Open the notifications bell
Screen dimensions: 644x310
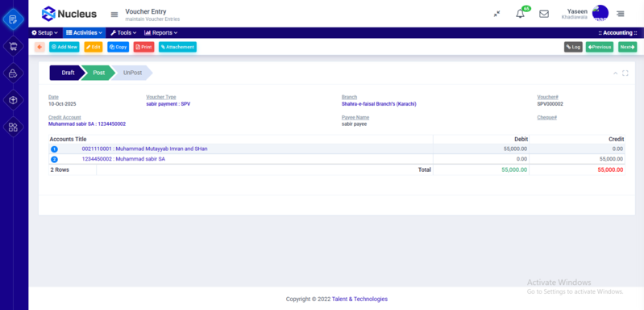coord(520,14)
